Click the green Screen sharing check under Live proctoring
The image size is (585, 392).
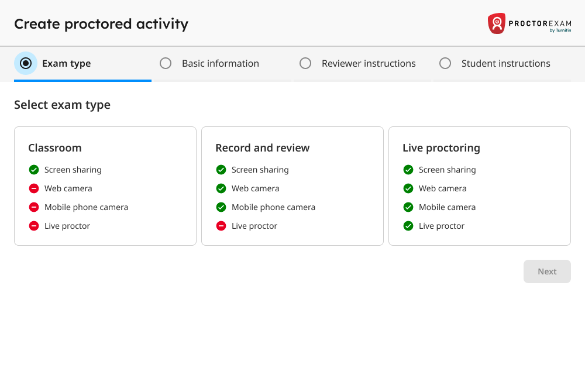[x=408, y=170]
